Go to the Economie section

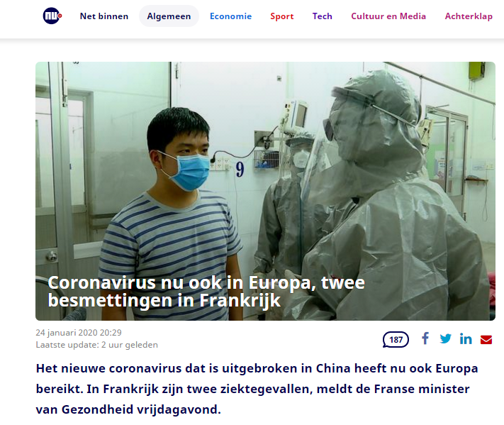231,16
